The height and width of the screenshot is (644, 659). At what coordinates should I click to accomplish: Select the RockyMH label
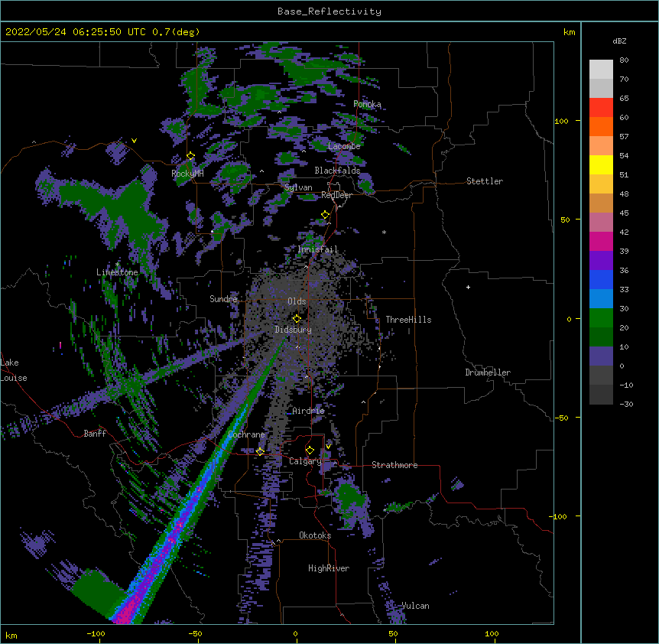(187, 174)
